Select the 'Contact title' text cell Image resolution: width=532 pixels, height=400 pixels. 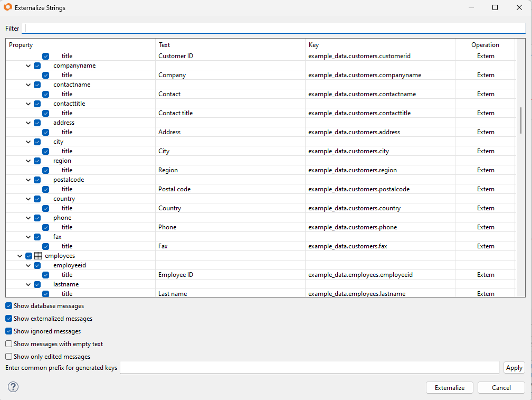coord(175,113)
